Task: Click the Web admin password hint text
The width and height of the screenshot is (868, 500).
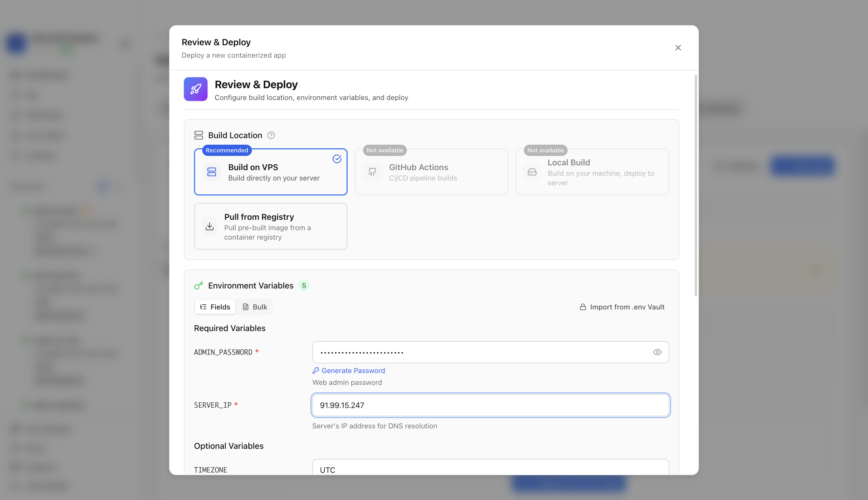Action: [x=347, y=383]
